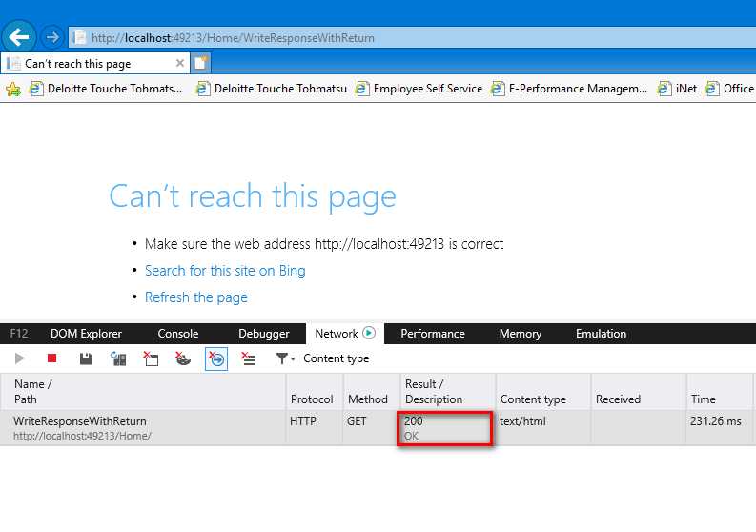Viewport: 756px width, 532px height.
Task: Click the 'Can't reach this page' heading
Action: (253, 196)
